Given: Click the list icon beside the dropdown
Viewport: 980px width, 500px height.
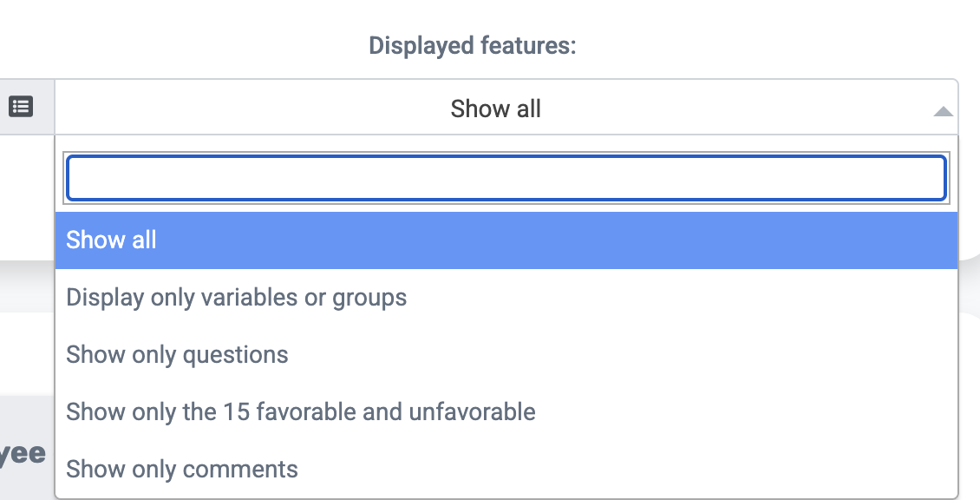Looking at the screenshot, I should (x=21, y=107).
